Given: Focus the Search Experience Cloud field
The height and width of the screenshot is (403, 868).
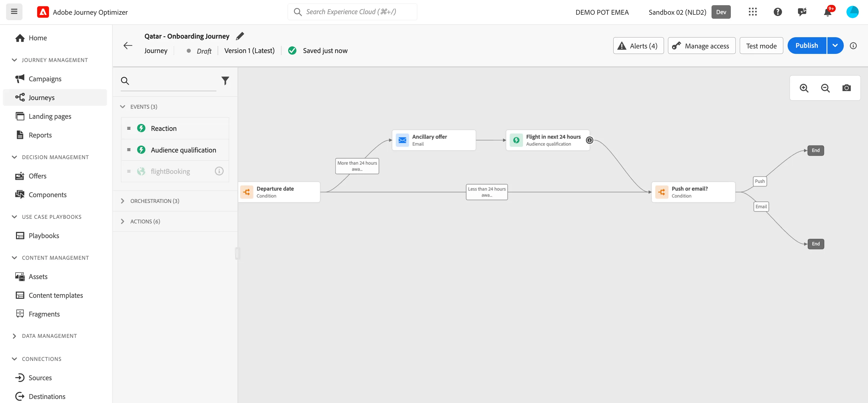Looking at the screenshot, I should coord(352,12).
